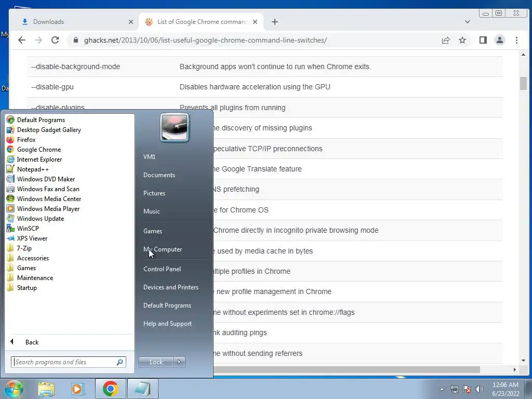The height and width of the screenshot is (399, 532).
Task: Click the horizontal scrollbar thumb
Action: (x=346, y=369)
